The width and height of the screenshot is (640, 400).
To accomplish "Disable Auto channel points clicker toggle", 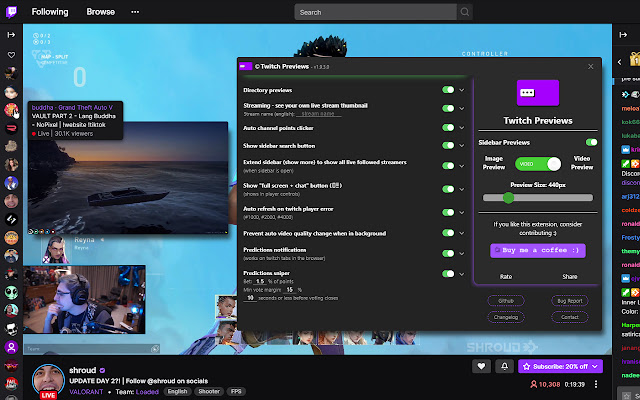I will [x=447, y=127].
